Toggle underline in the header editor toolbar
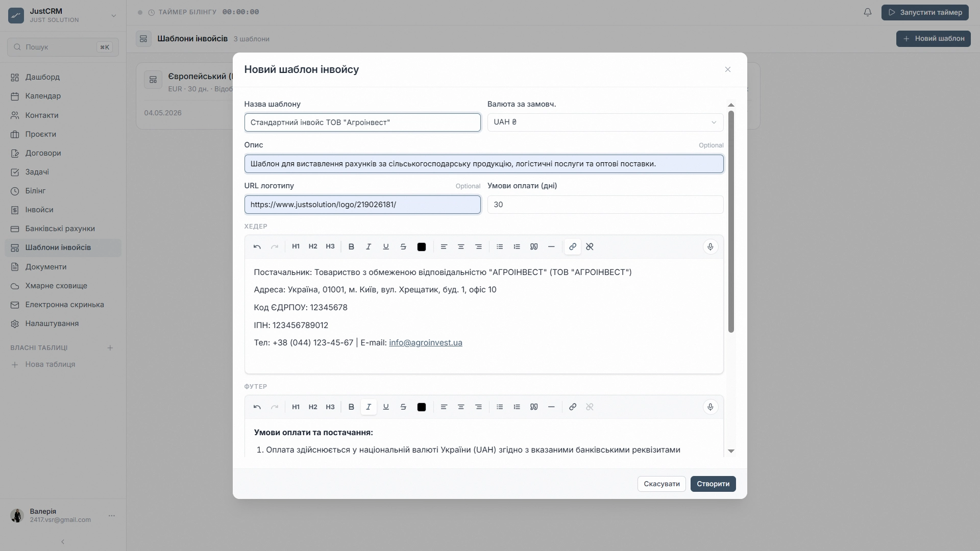This screenshot has width=980, height=551. click(x=386, y=247)
